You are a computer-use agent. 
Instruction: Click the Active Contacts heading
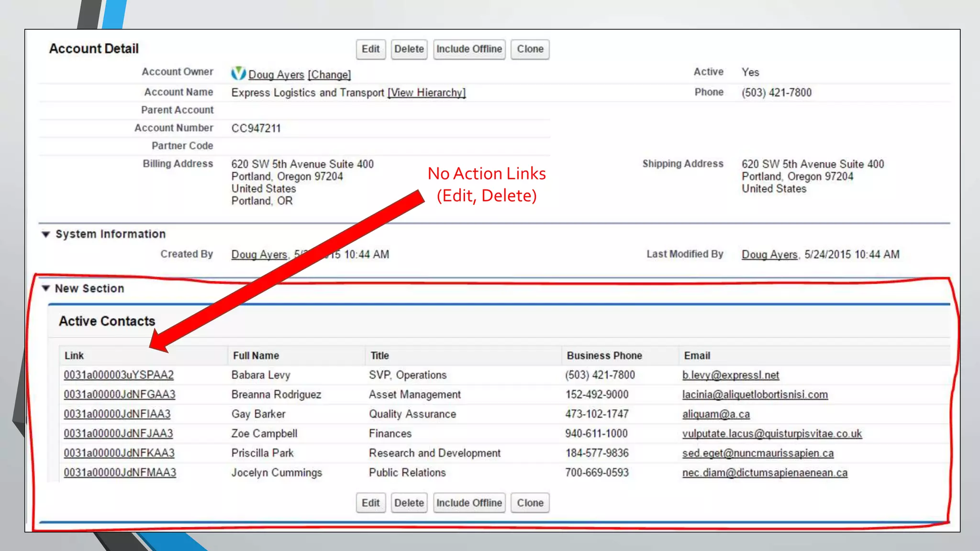(x=107, y=321)
